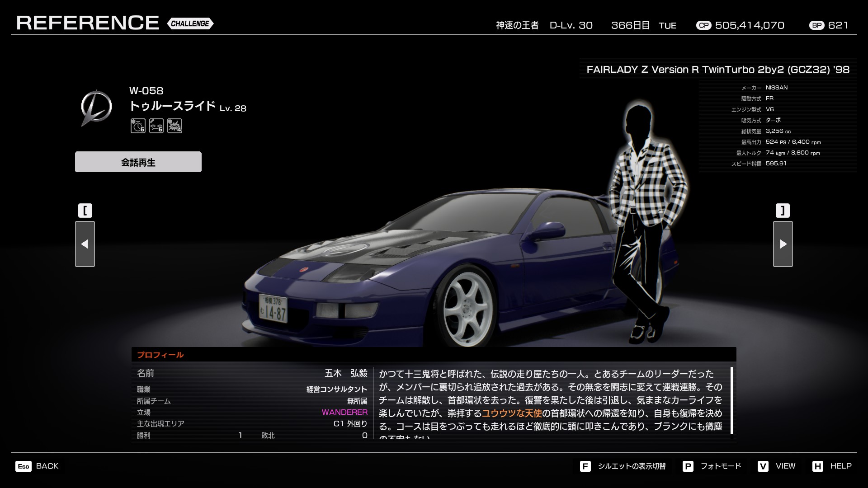The width and height of the screenshot is (868, 488).
Task: Click the H key HELP icon
Action: point(817,466)
